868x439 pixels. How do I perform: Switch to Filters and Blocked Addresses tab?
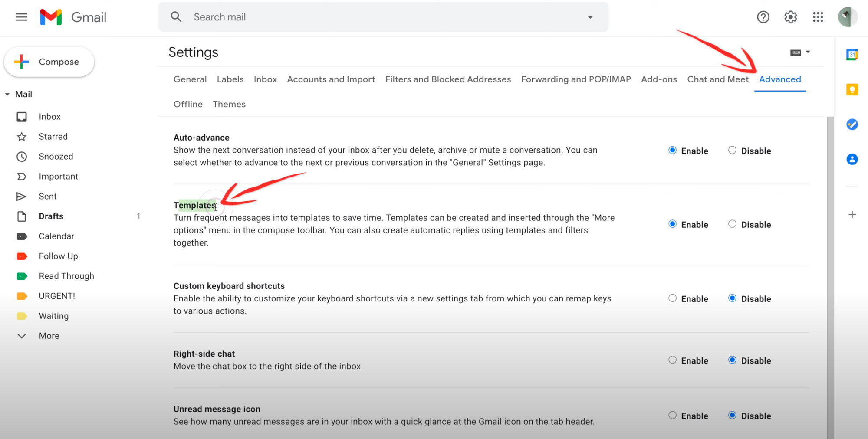tap(448, 79)
